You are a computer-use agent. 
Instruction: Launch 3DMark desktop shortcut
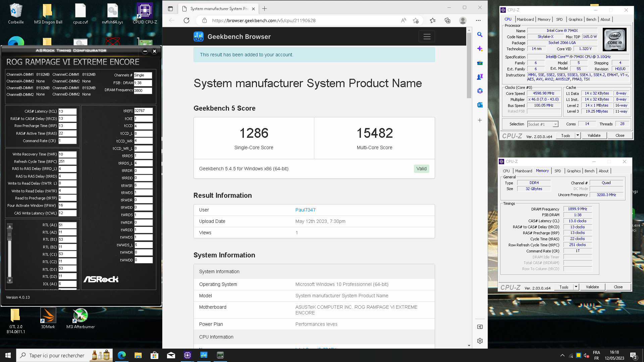(x=48, y=318)
